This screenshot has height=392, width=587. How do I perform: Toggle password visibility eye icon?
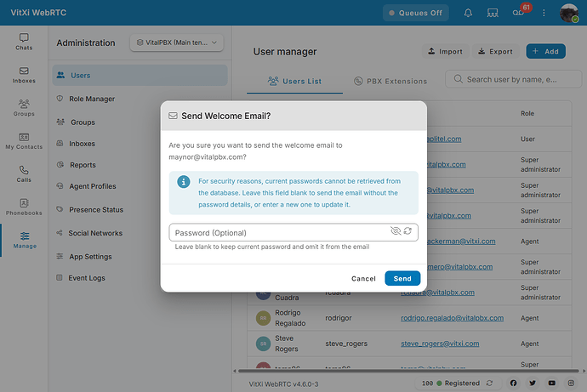[x=396, y=230]
